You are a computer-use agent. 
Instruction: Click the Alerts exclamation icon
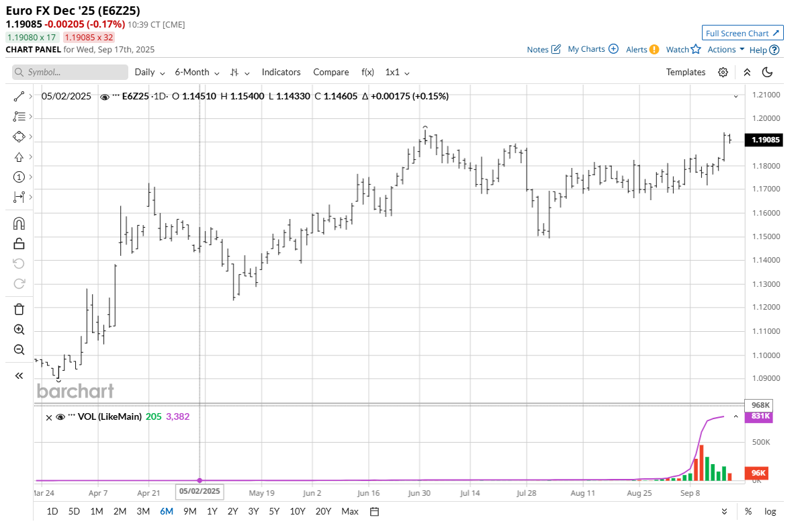coord(654,49)
